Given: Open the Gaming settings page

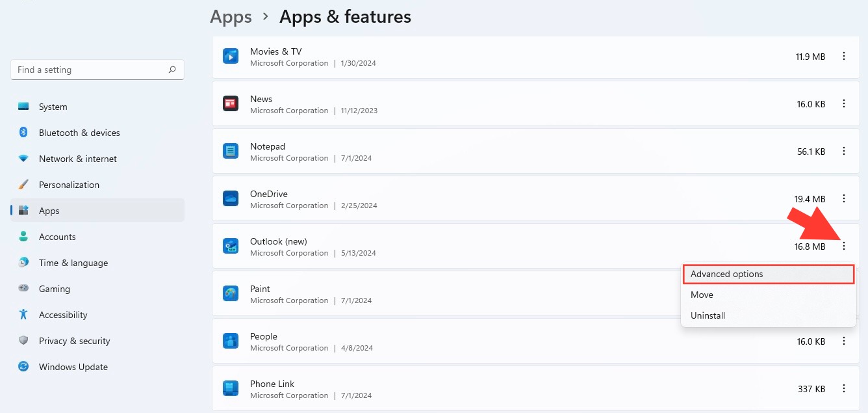Looking at the screenshot, I should point(97,289).
